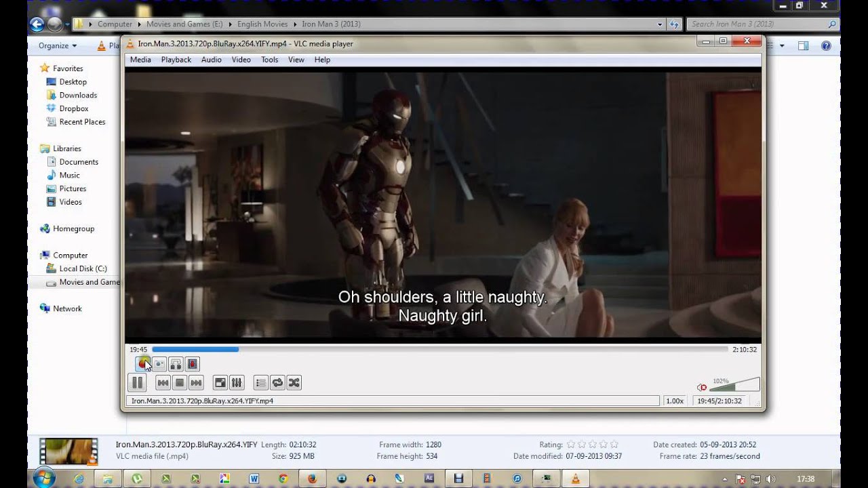868x488 pixels.
Task: Toggle A-B loop button in VLC
Action: (x=176, y=364)
